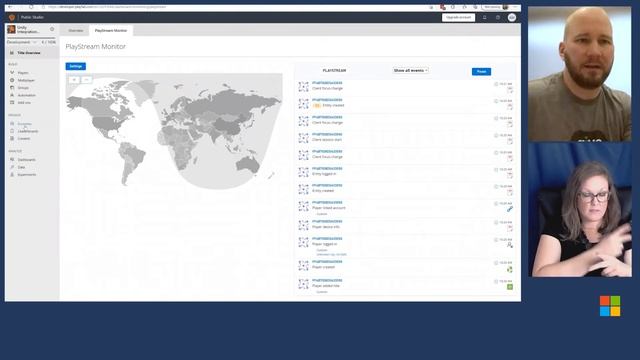Open player ID link above Entity logged in

tap(327, 169)
